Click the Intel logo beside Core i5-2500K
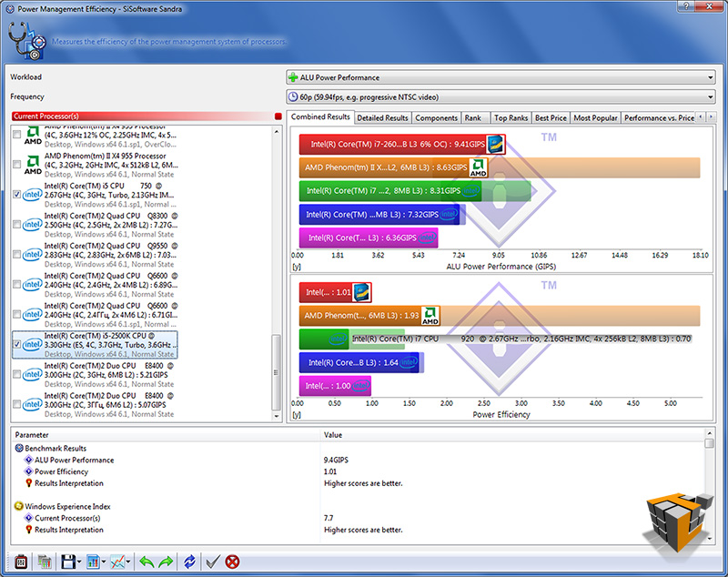Screen dimensions: 728x577 pyautogui.click(x=33, y=344)
